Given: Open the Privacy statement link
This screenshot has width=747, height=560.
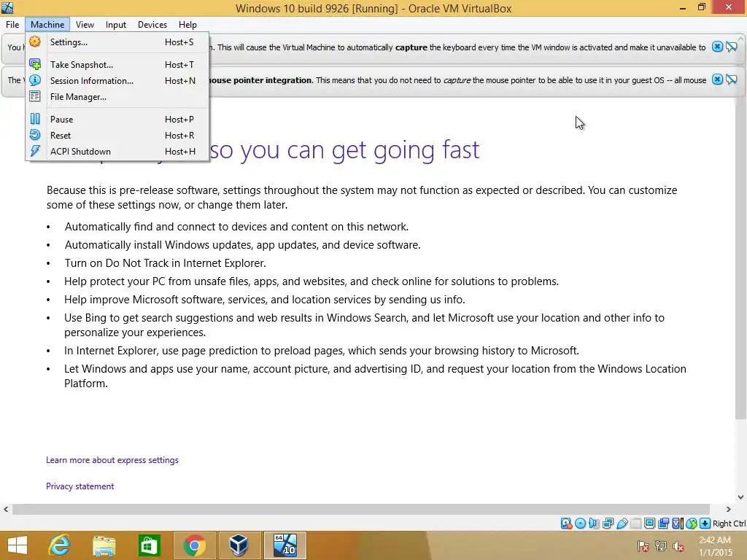Looking at the screenshot, I should [x=80, y=486].
